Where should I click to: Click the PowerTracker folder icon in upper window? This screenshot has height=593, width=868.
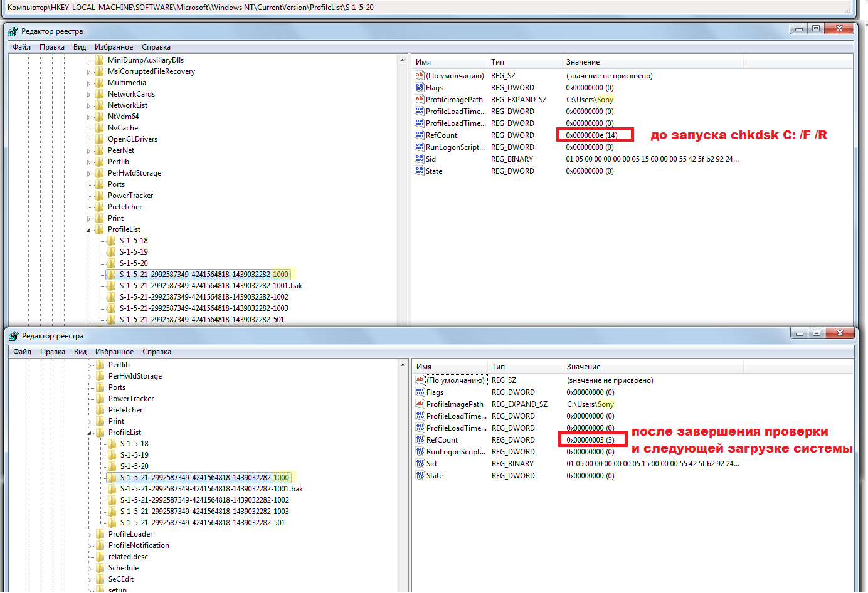pos(100,196)
